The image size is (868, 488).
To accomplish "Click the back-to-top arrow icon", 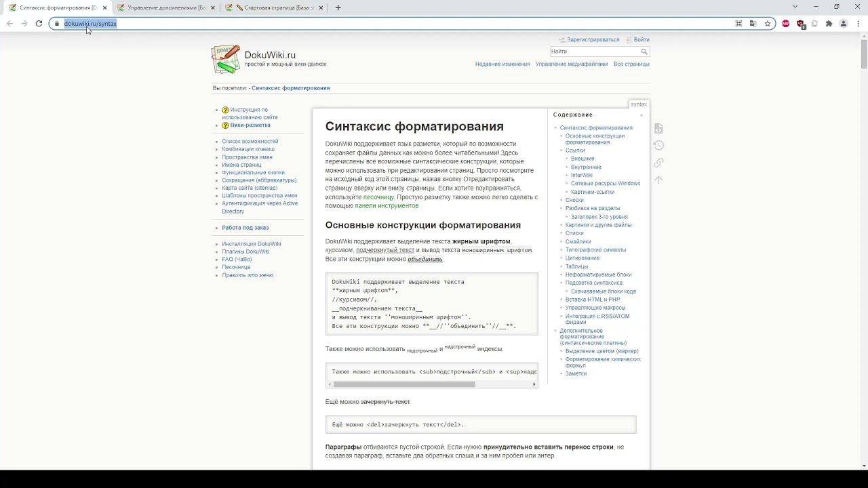I will point(658,180).
